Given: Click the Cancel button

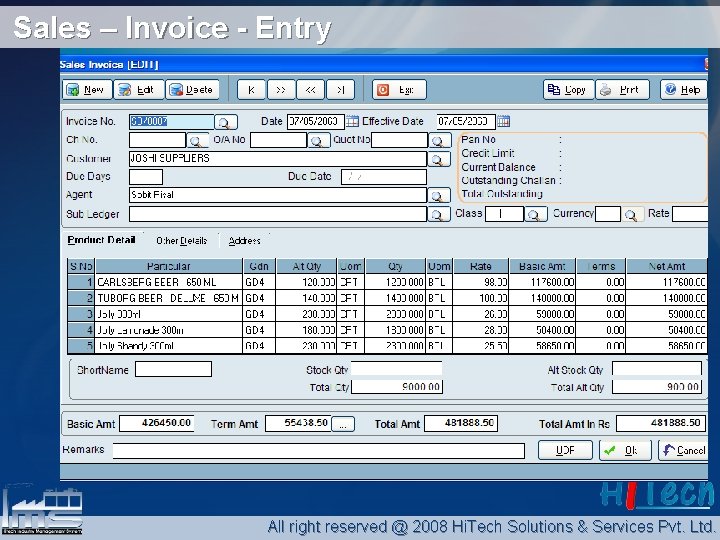Looking at the screenshot, I should click(683, 450).
